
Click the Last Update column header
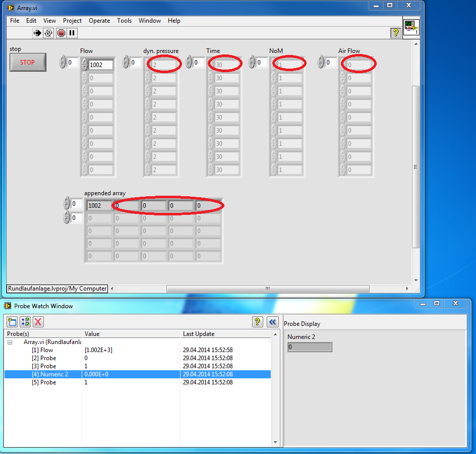tap(226, 334)
